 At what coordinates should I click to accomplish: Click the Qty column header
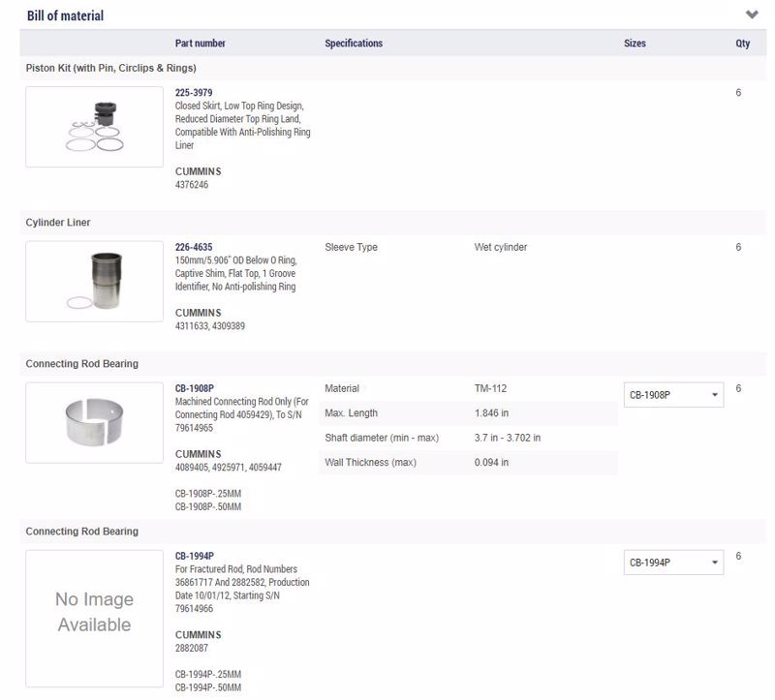pyautogui.click(x=742, y=43)
